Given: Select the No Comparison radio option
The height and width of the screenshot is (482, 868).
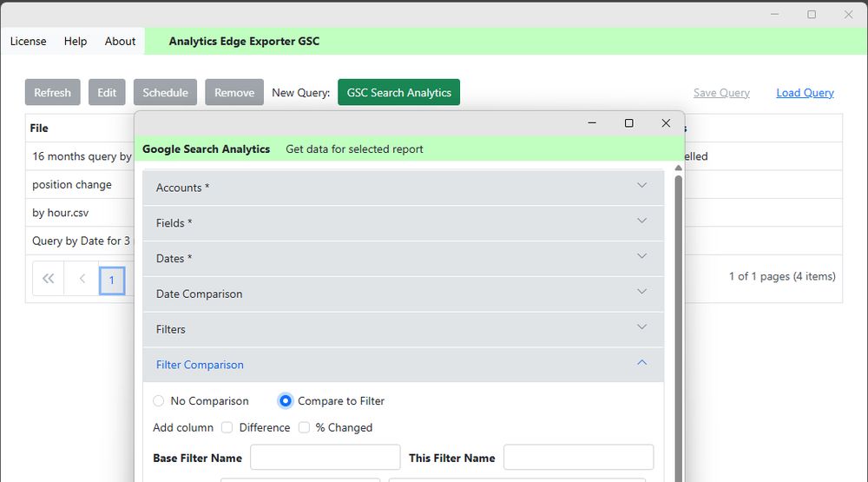Looking at the screenshot, I should tap(158, 400).
